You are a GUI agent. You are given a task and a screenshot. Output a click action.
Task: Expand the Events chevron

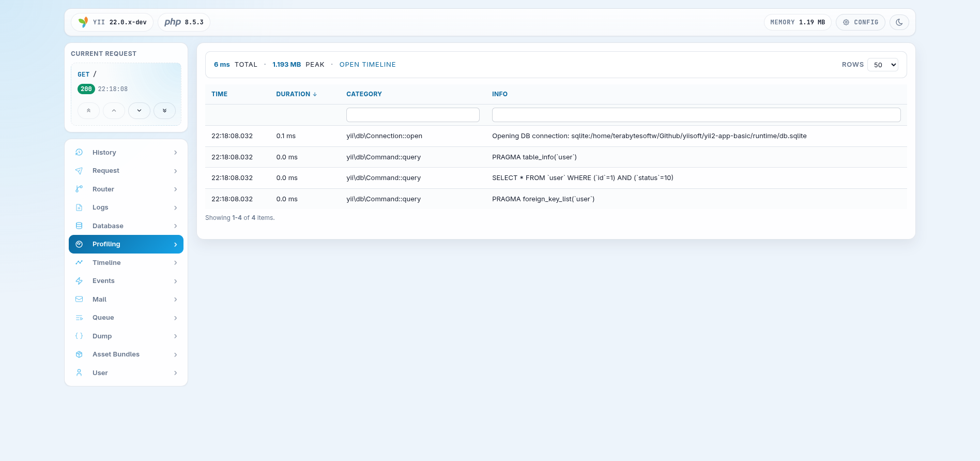tap(176, 281)
